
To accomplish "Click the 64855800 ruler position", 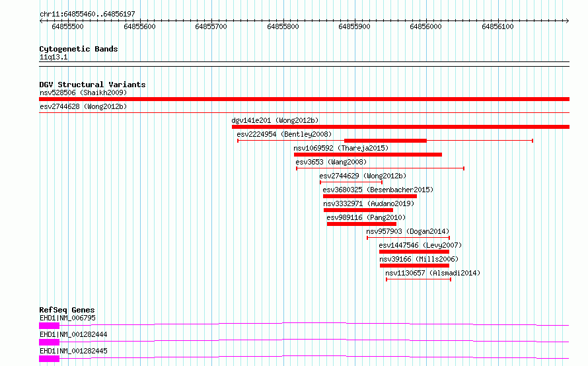I will 283,26.
